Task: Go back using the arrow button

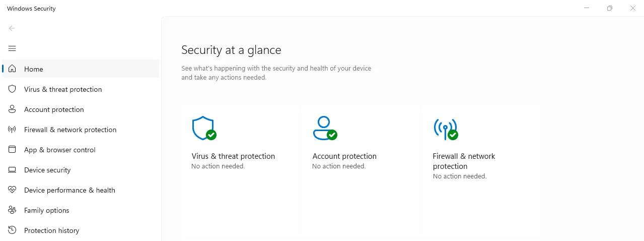Action: 12,28
